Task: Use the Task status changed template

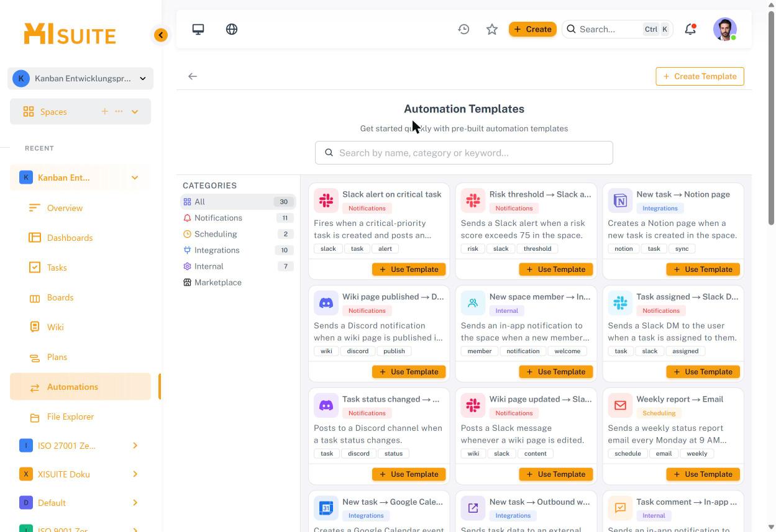Action: click(409, 474)
